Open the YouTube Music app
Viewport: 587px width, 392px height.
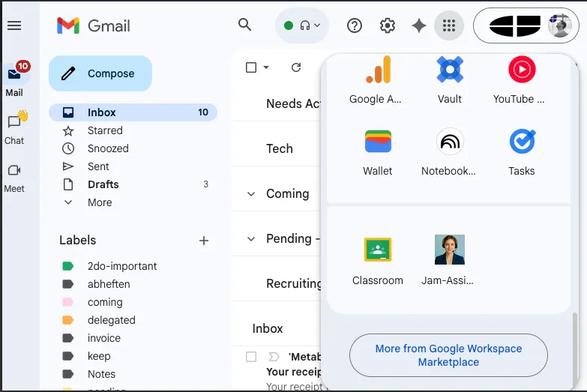point(520,80)
